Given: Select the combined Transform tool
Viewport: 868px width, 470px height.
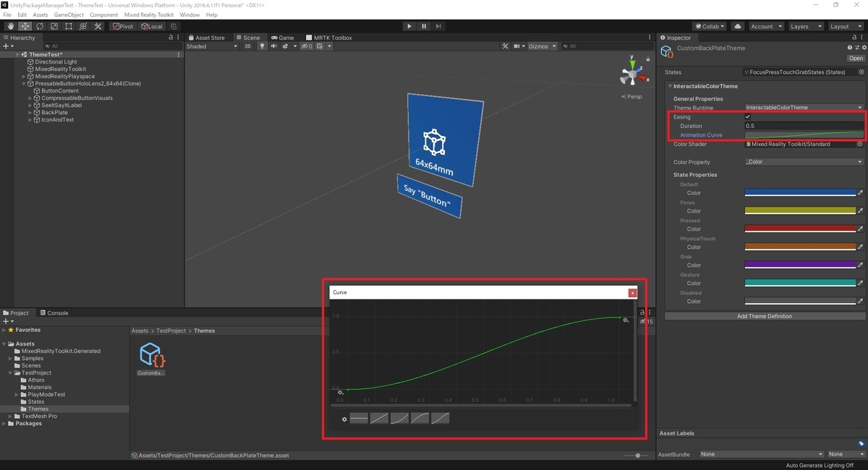Looking at the screenshot, I should [x=83, y=26].
